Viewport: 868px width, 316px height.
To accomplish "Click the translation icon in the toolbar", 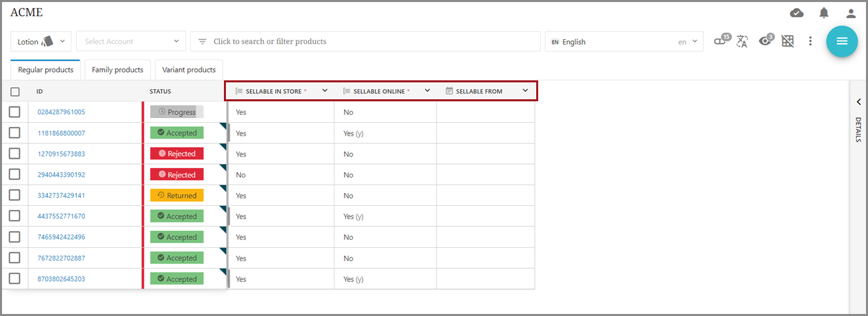I will click(743, 42).
